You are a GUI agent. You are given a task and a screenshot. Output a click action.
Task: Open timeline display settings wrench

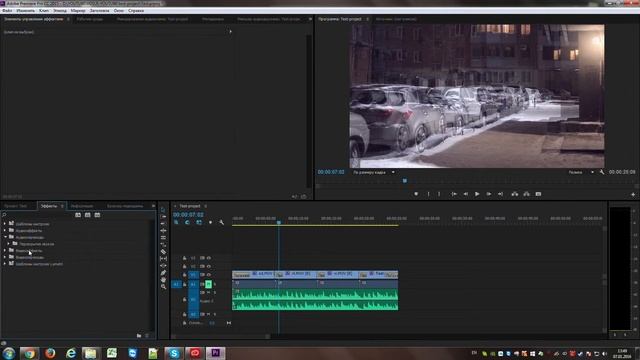(221, 222)
